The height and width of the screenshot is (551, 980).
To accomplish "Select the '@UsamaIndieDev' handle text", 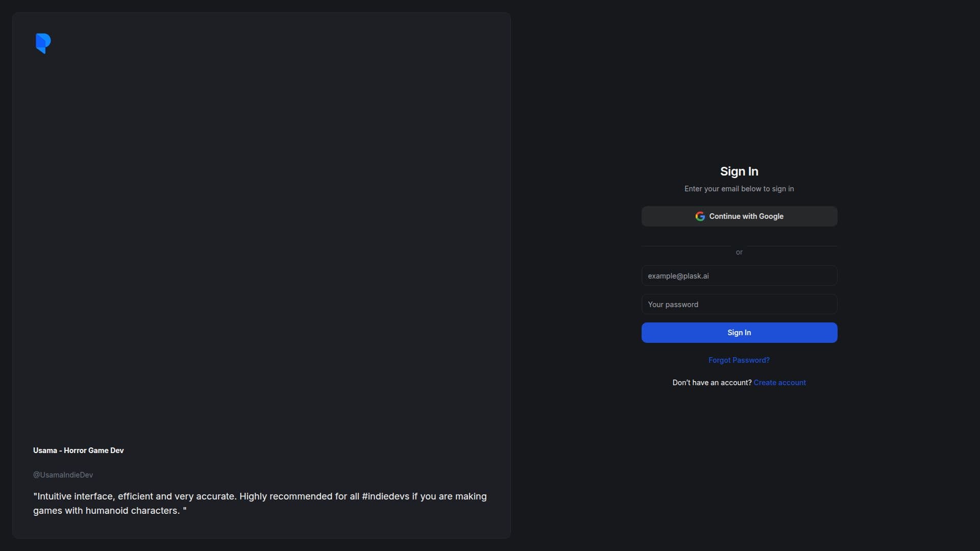I will pos(63,475).
